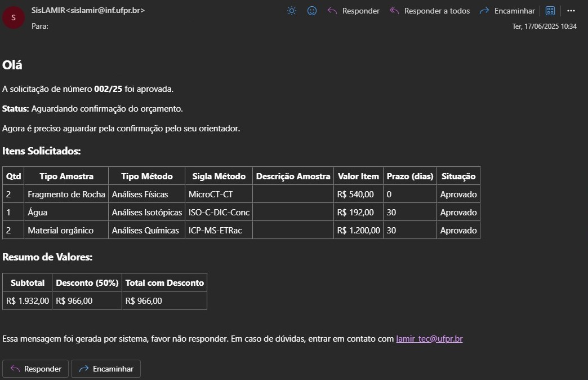
Task: Open the emoji reaction smiley icon
Action: [312, 11]
